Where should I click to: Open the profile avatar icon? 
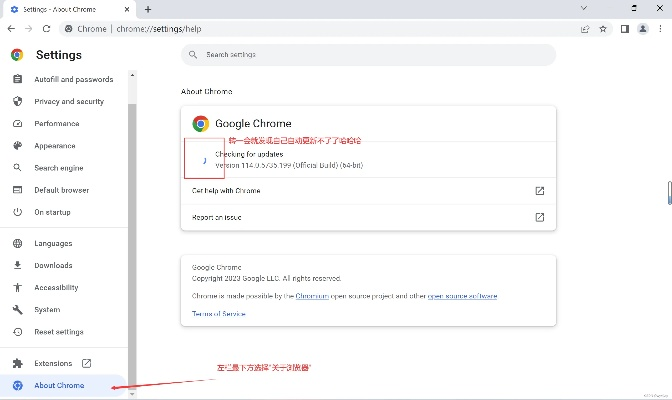(643, 29)
